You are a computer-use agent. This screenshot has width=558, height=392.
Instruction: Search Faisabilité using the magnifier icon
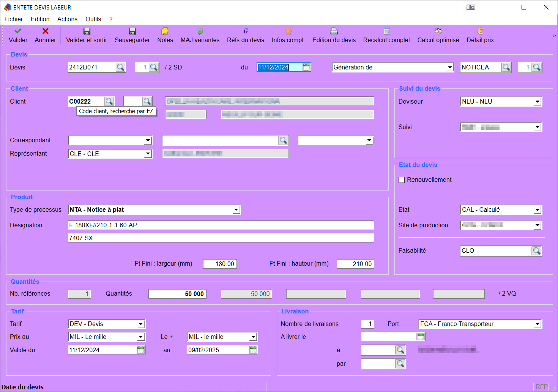[x=536, y=251]
